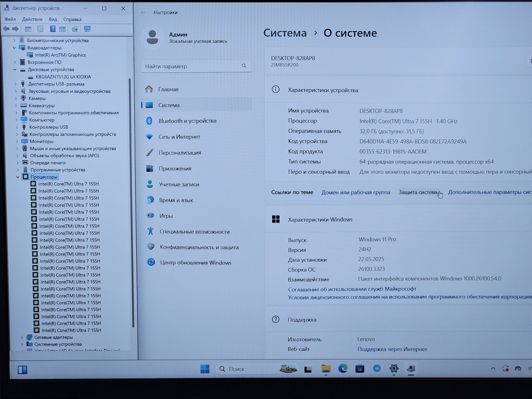Select Системные устройства tree item

(58, 344)
